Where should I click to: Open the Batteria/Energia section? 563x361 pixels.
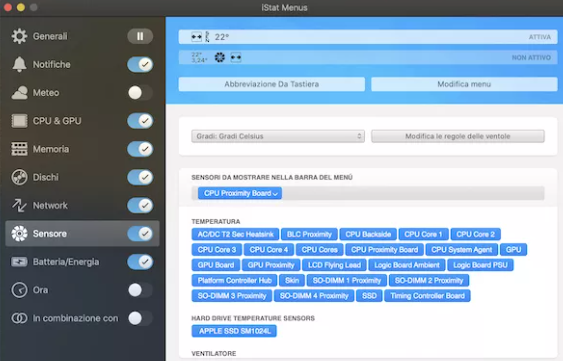point(66,262)
